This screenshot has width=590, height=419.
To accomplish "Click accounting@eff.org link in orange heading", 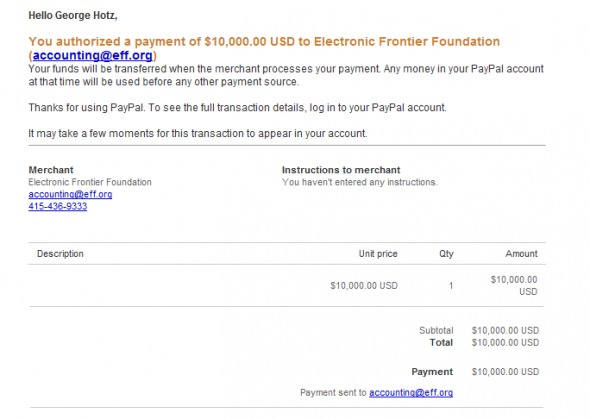I will tap(93, 55).
